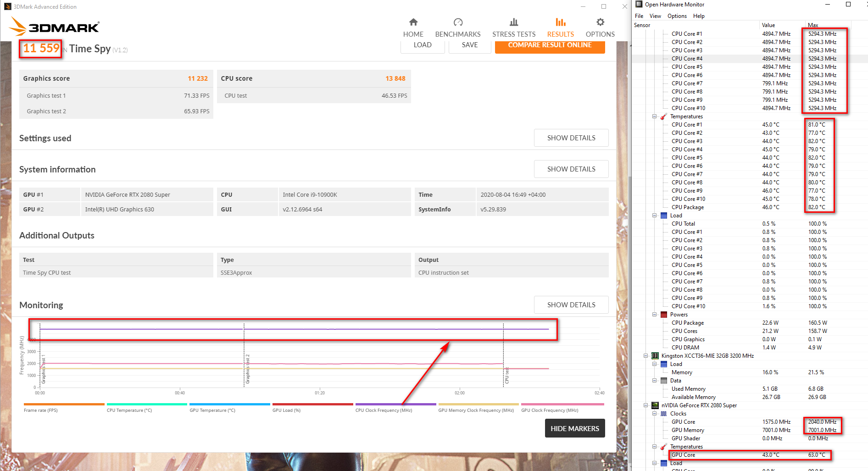This screenshot has height=471, width=868.
Task: Open the OPTIONS gear icon
Action: point(600,22)
